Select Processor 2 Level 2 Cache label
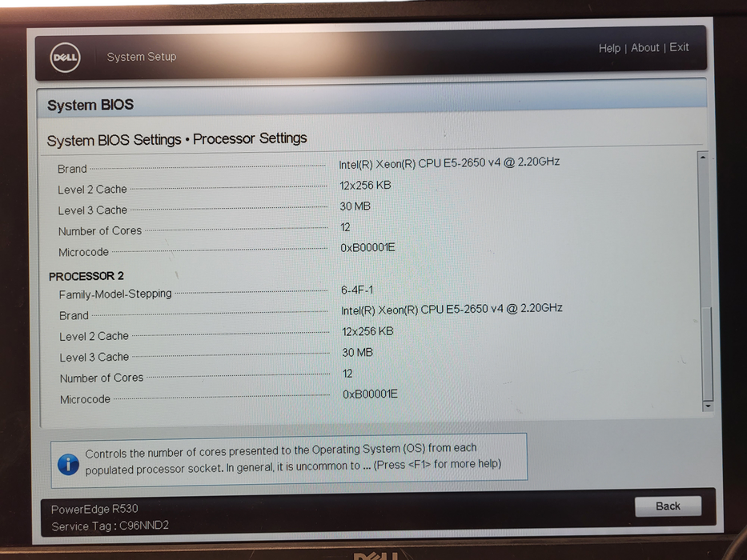The height and width of the screenshot is (560, 747). (94, 336)
